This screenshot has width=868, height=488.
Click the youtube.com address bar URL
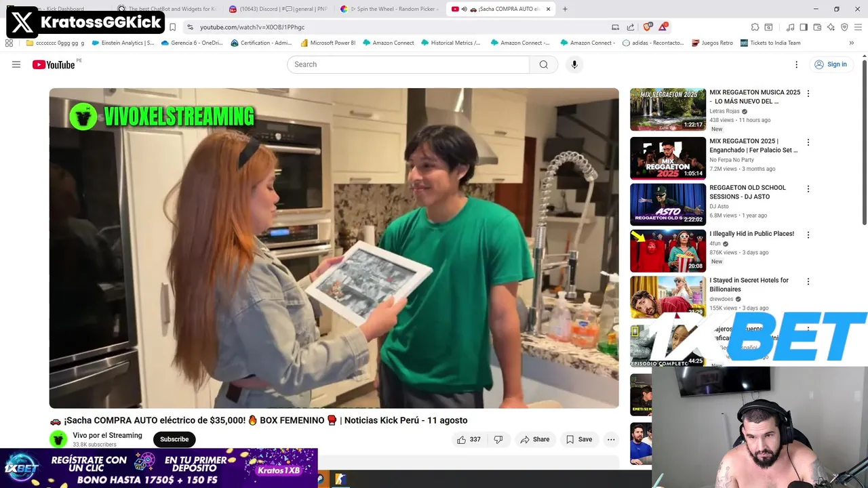point(252,27)
